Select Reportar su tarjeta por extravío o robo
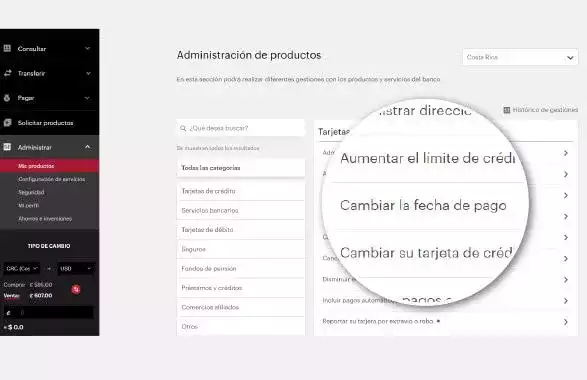 (378, 322)
